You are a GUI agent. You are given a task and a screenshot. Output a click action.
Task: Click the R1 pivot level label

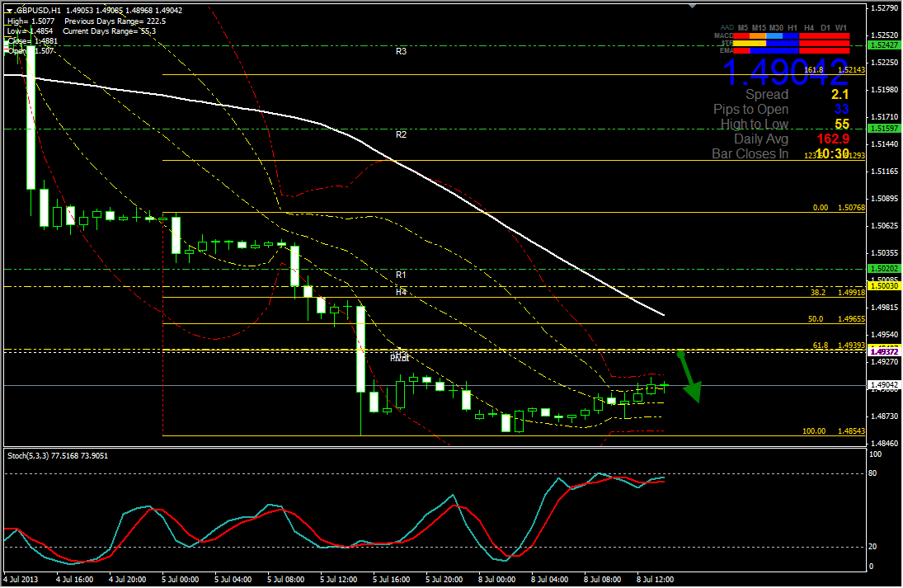pyautogui.click(x=401, y=275)
